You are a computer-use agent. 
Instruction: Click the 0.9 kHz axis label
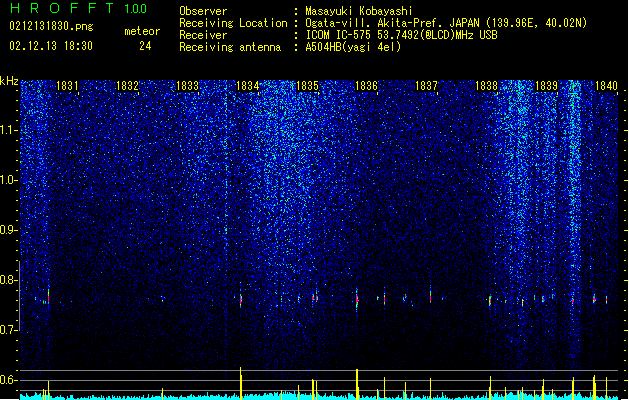pos(9,230)
